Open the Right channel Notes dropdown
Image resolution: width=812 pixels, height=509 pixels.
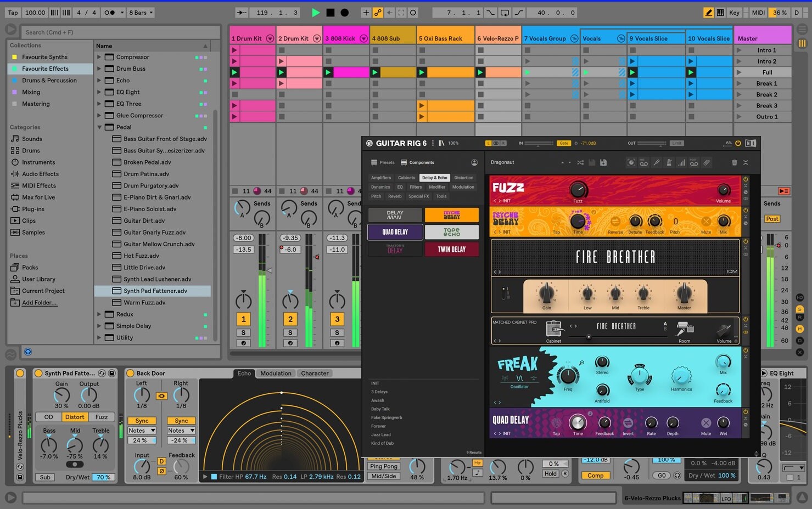pos(181,431)
